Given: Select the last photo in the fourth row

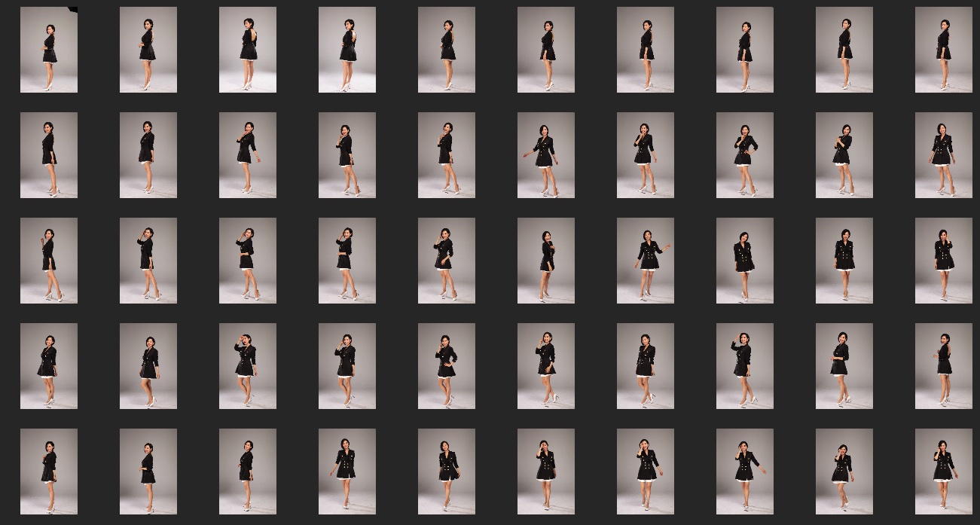Looking at the screenshot, I should (944, 366).
